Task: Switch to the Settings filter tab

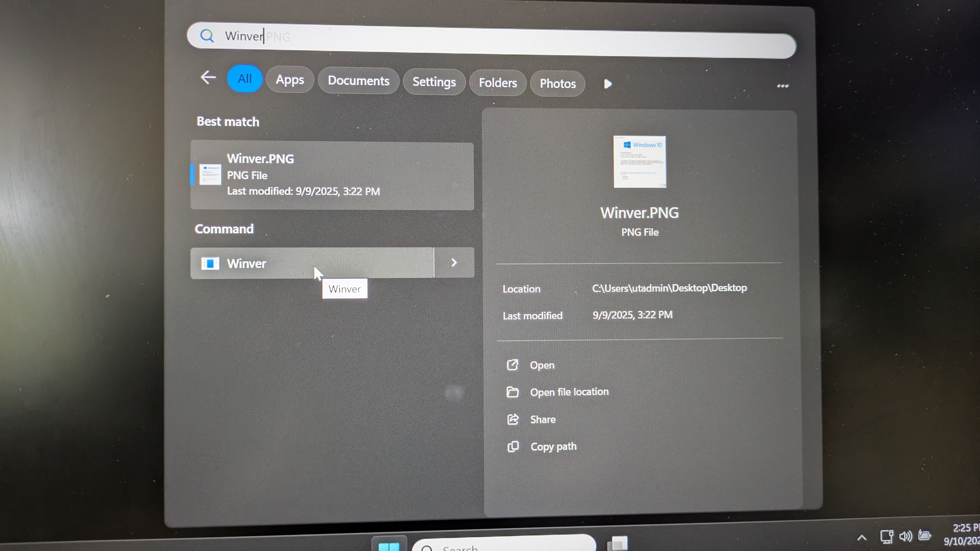Action: click(434, 82)
